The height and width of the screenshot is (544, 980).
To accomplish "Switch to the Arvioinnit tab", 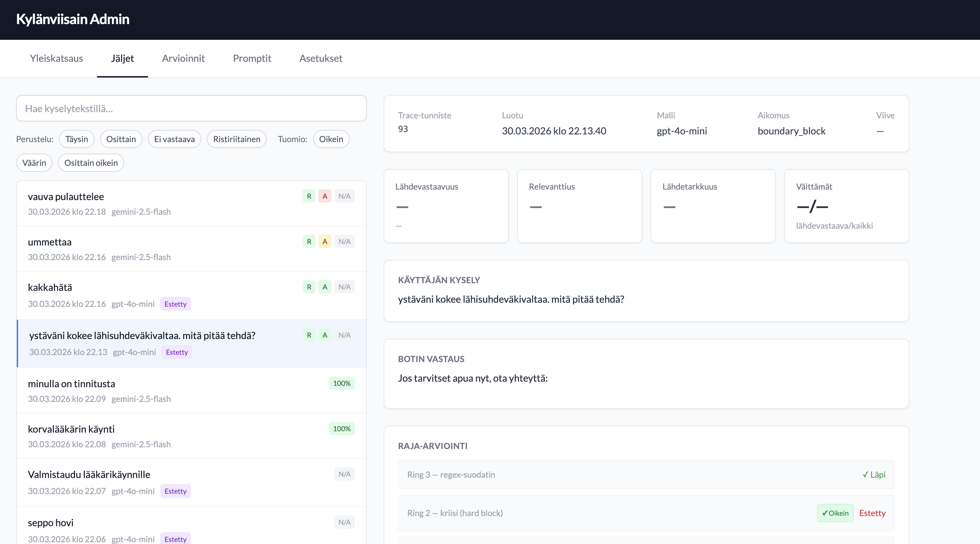I will click(x=183, y=58).
